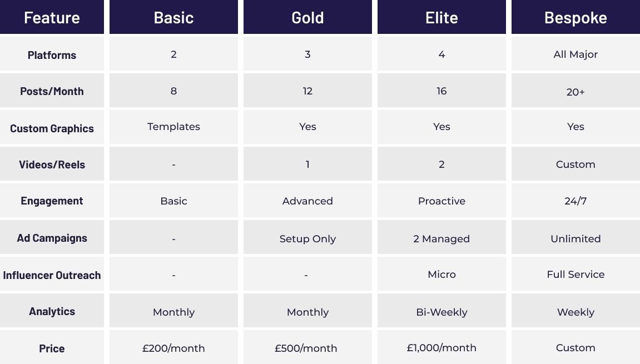Select the £1,000/month price cell
Screen dimensions: 640x364
[x=441, y=347]
